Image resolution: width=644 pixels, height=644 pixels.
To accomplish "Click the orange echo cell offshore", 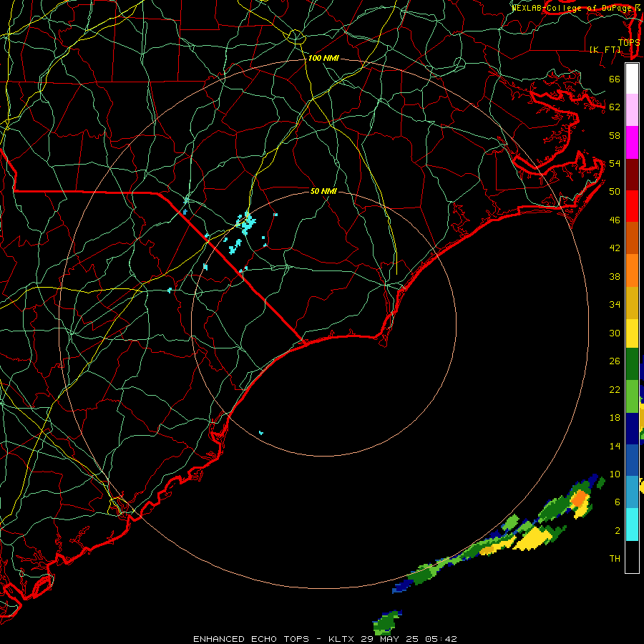I will (580, 499).
